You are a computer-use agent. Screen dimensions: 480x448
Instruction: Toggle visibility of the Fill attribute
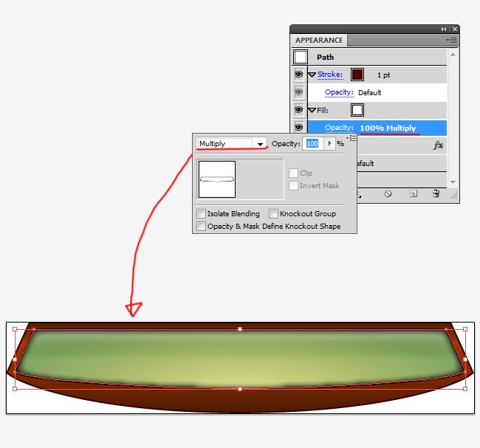tap(299, 110)
